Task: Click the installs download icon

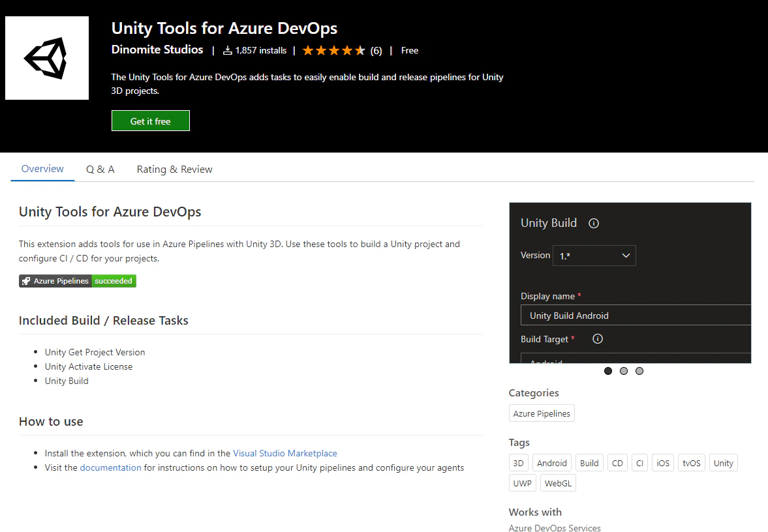Action: [228, 50]
